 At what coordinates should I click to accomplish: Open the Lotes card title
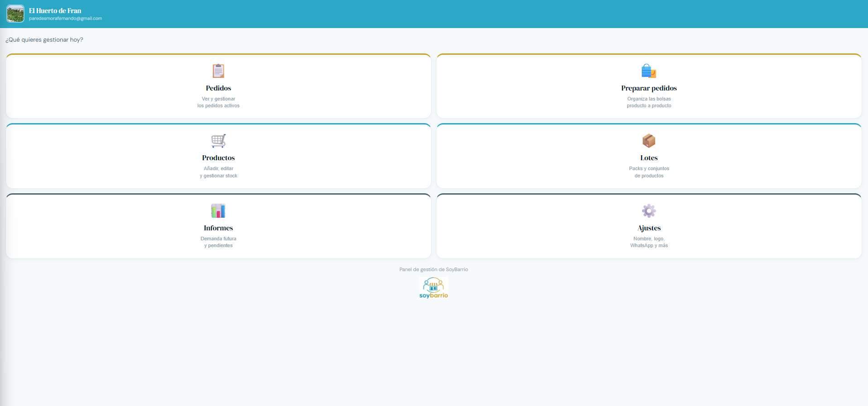click(x=649, y=158)
